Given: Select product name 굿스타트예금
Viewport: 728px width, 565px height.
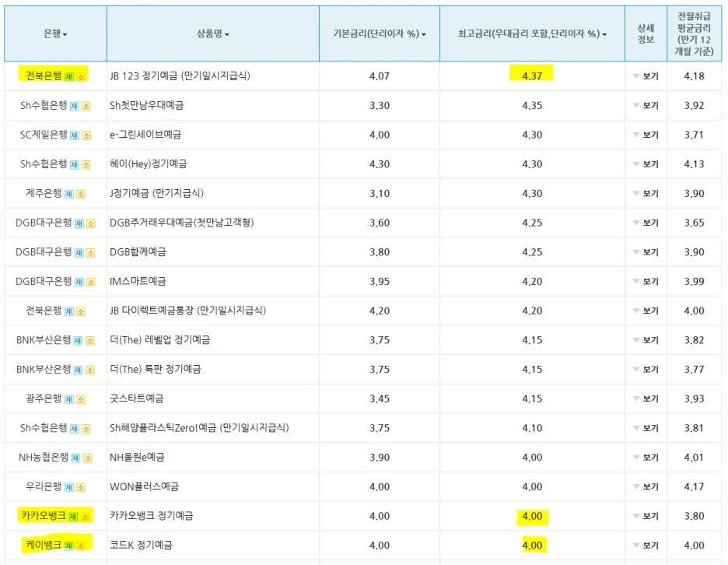Looking at the screenshot, I should pyautogui.click(x=137, y=398).
